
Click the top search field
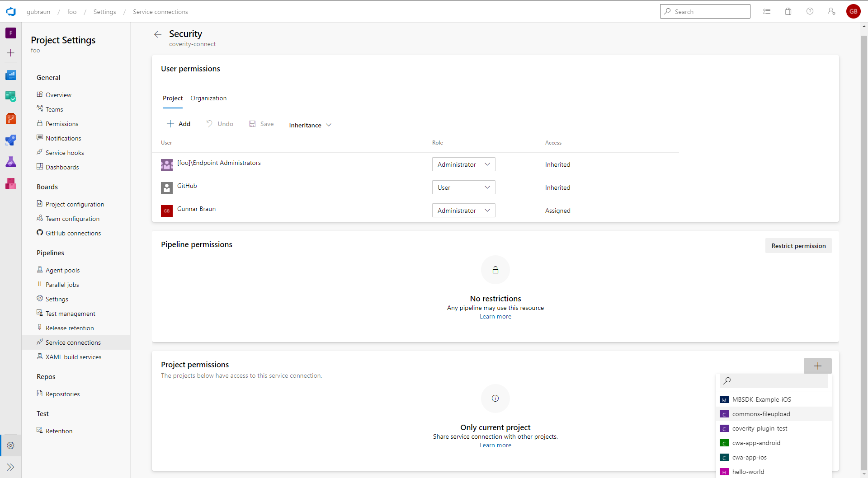(705, 11)
